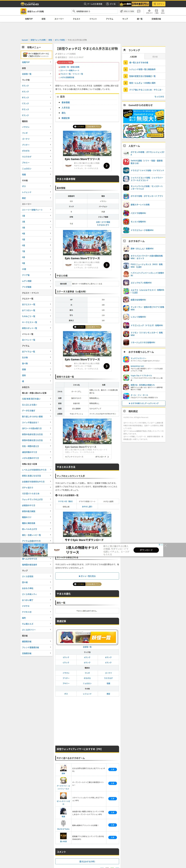Open たかなおにぎり drop reward link
This screenshot has height=868, width=186.
[x=103, y=225]
